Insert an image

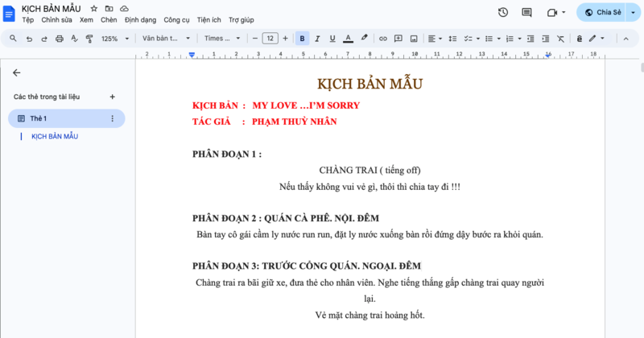click(x=414, y=39)
